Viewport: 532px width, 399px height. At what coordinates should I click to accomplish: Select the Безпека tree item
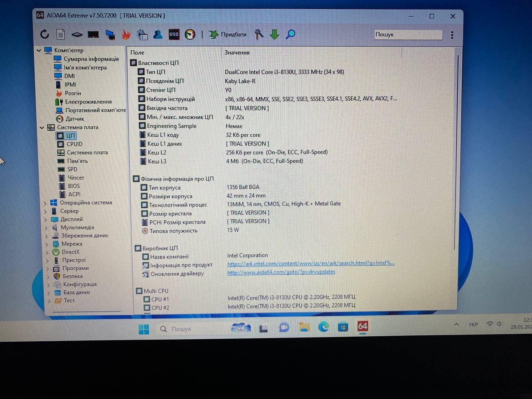click(73, 276)
